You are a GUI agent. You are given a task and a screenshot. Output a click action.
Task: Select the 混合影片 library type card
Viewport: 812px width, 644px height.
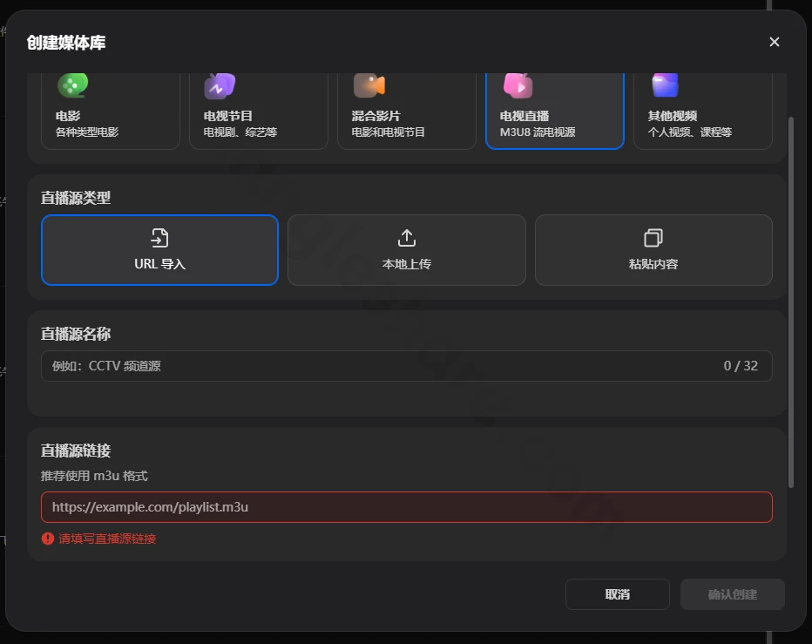coord(407,111)
